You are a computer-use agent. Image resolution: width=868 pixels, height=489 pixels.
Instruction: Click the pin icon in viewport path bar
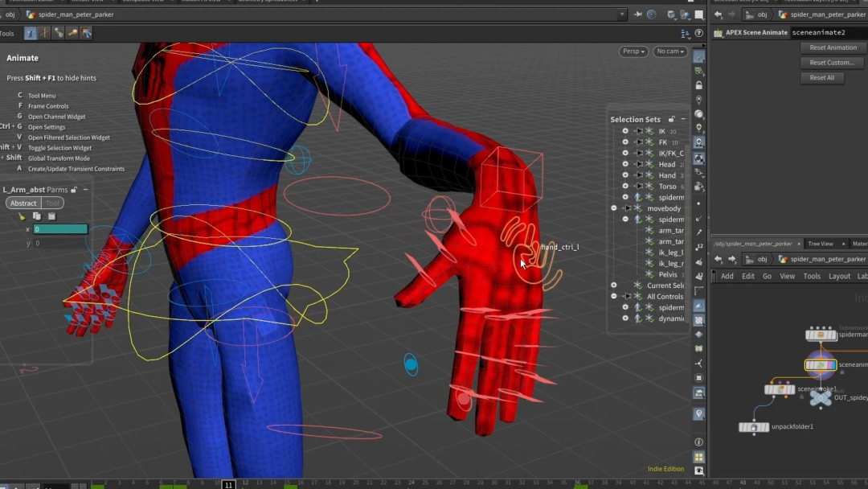click(x=637, y=14)
